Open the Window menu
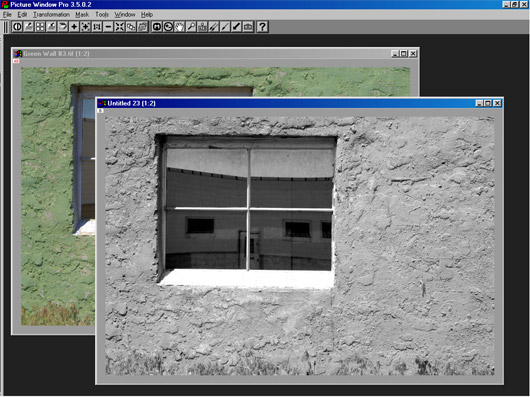 tap(125, 15)
